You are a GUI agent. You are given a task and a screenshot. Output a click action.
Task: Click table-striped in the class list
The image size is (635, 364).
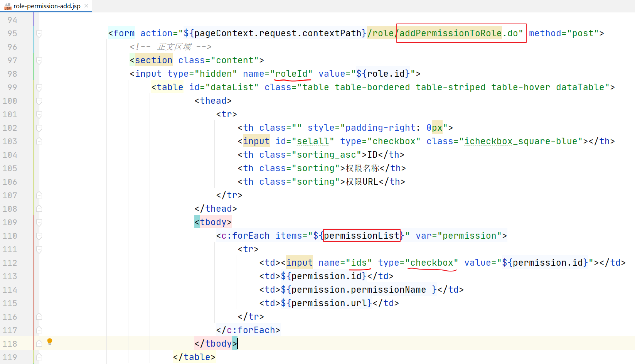coord(450,88)
